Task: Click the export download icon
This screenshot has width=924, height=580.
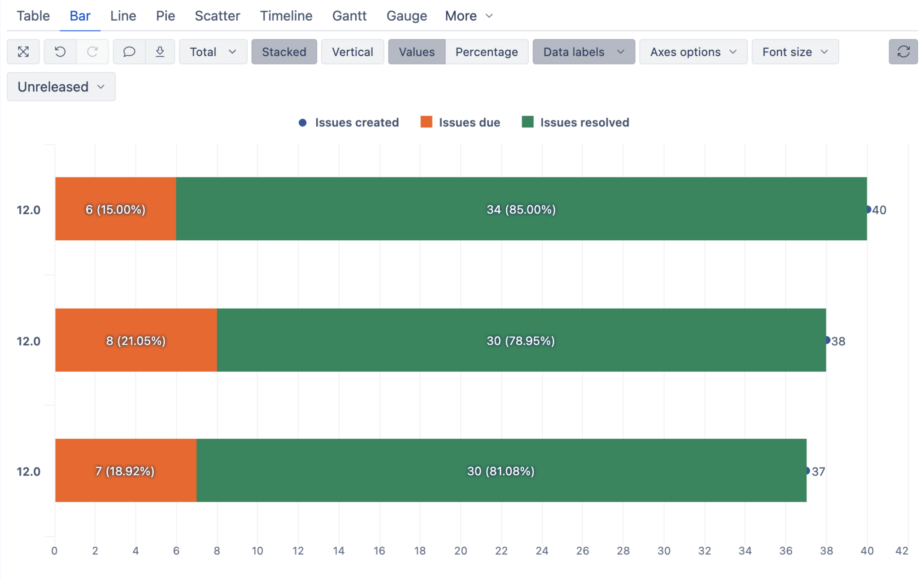Action: tap(160, 52)
